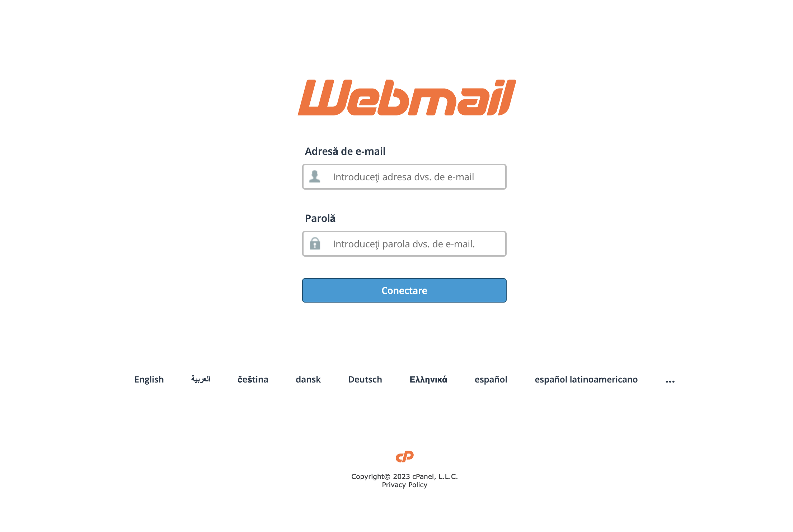Toggle to another login language
This screenshot has height=532, width=793.
(149, 379)
